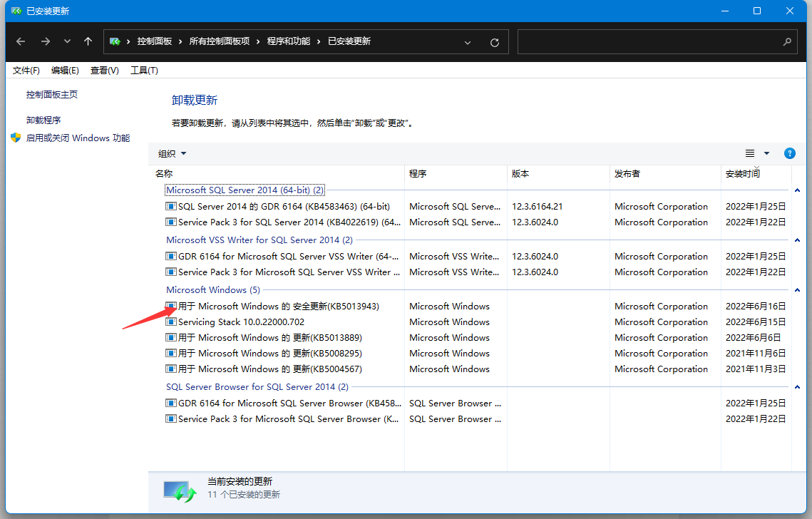This screenshot has height=519, width=812.
Task: Collapse the SQL Server Browser group
Action: (798, 387)
